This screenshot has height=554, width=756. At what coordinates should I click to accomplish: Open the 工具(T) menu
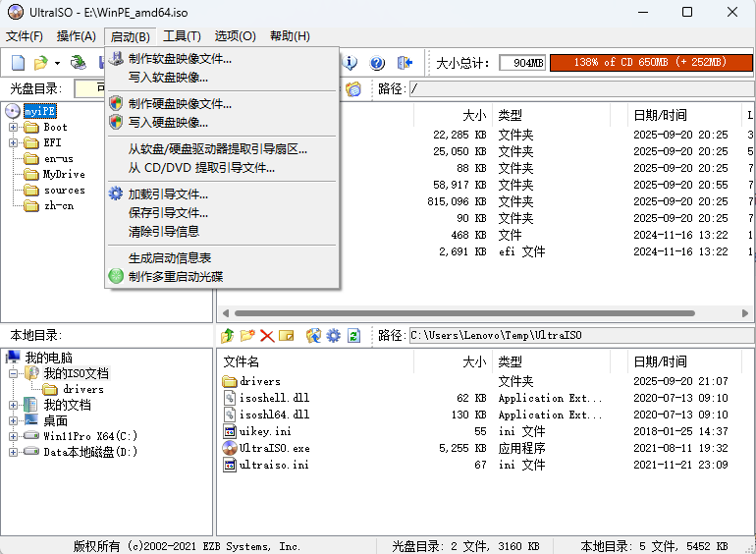pos(182,36)
